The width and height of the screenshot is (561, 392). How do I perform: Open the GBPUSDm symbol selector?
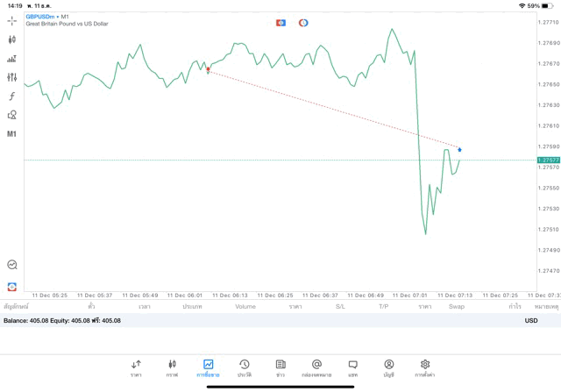point(40,16)
